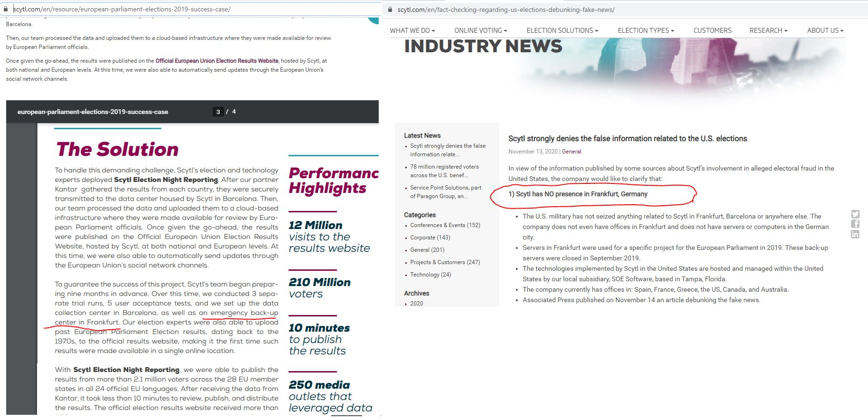Click the 'November 13, 2020' date text
Image resolution: width=868 pixels, height=420 pixels.
[x=533, y=152]
